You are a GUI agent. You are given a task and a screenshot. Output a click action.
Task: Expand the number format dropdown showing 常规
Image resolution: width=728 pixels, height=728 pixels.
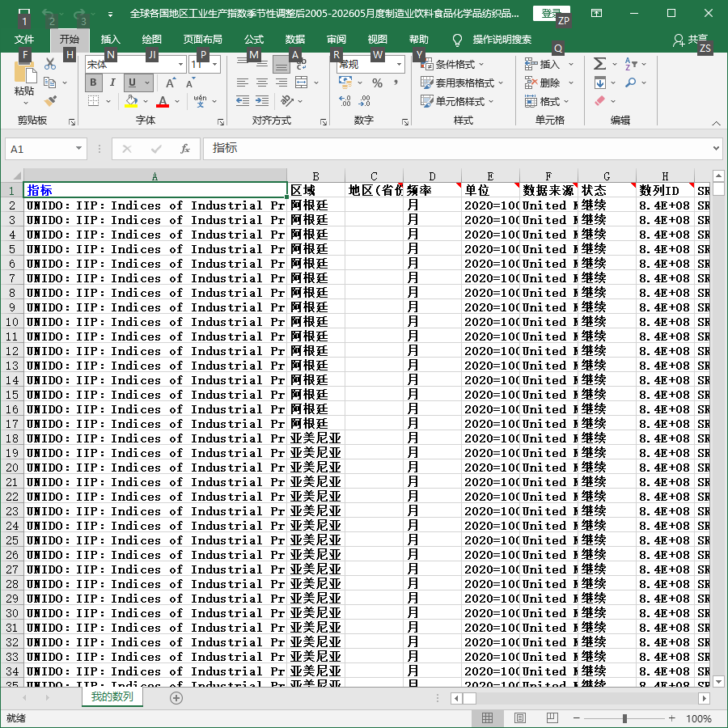coord(399,65)
